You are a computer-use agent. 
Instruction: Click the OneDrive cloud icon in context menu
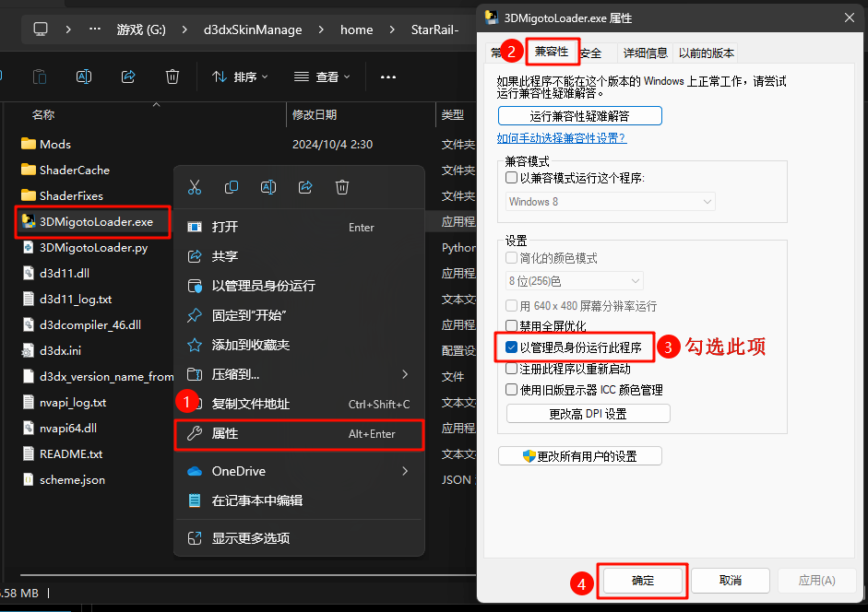click(x=195, y=472)
